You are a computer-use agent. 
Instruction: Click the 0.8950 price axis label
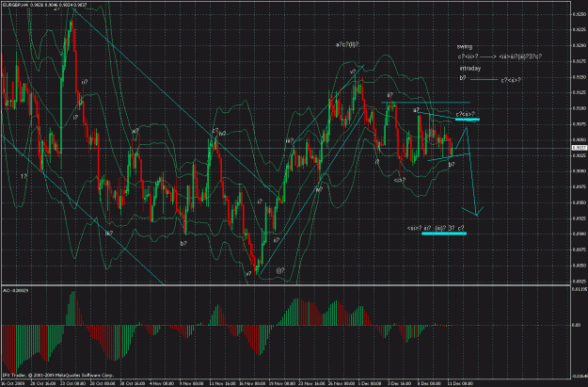tap(579, 202)
